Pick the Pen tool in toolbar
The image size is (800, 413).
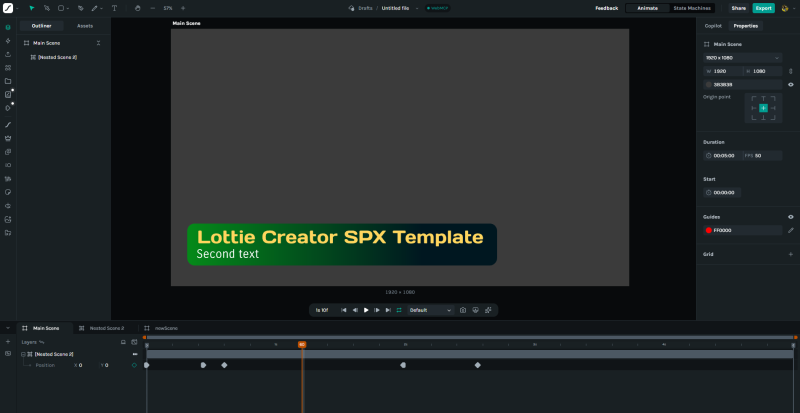81,8
